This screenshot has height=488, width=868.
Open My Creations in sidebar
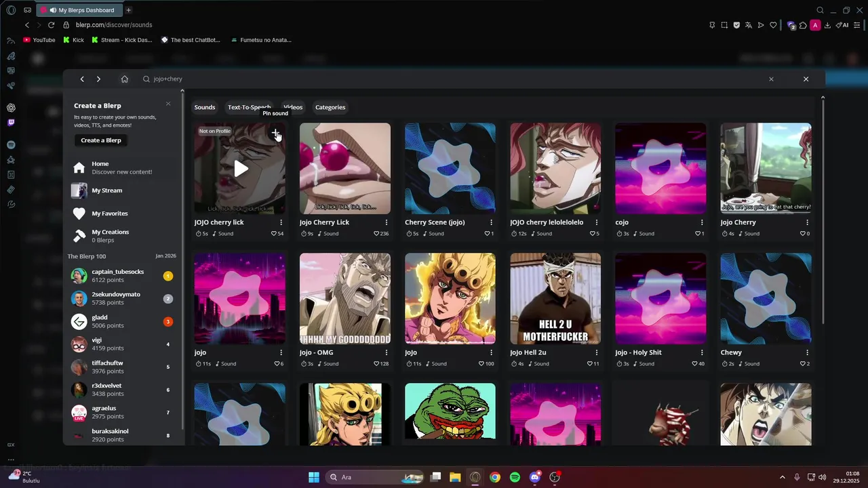pos(123,236)
